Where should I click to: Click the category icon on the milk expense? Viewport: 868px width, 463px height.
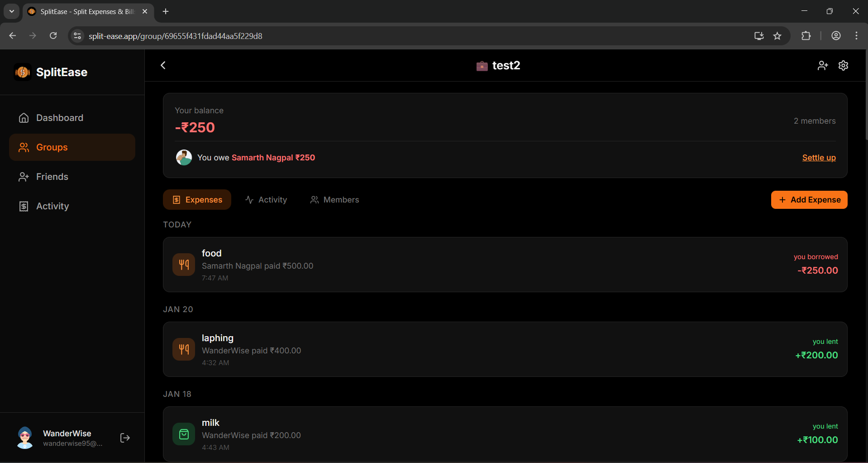pyautogui.click(x=183, y=434)
